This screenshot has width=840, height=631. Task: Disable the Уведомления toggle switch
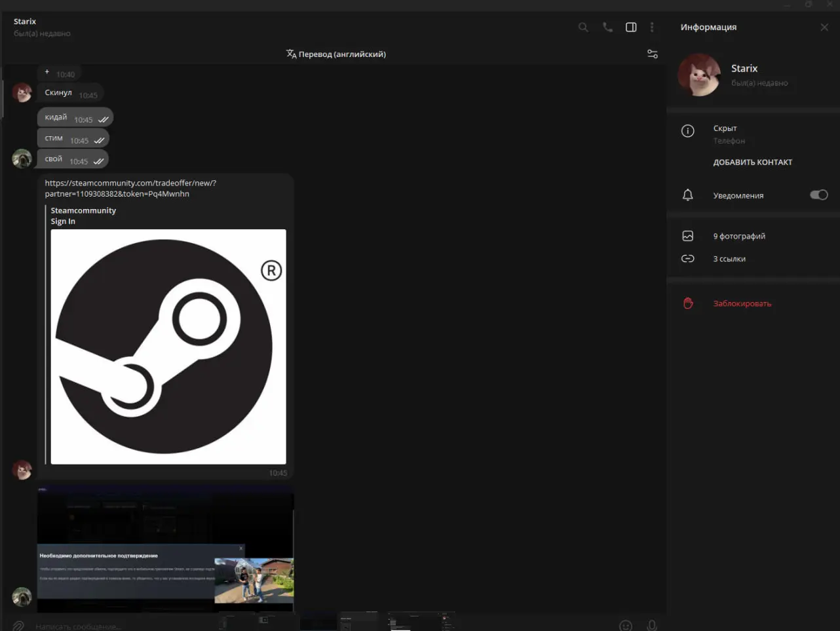pos(818,195)
